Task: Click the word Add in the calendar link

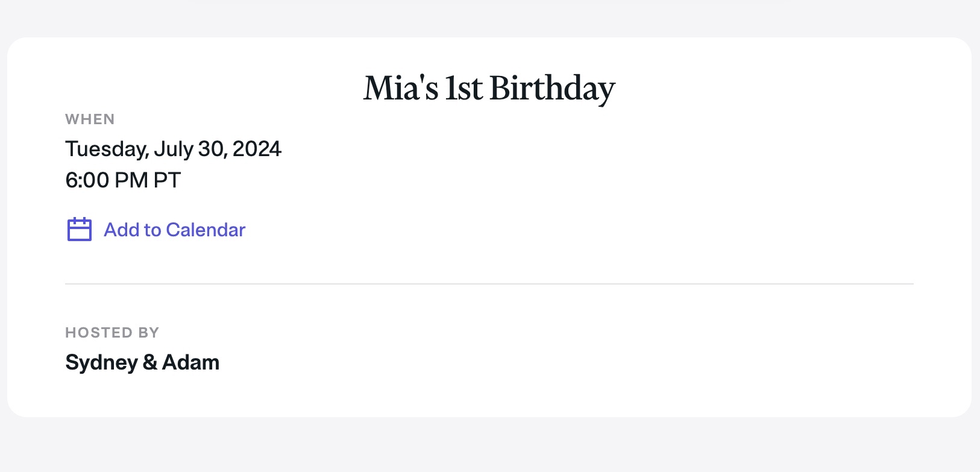Action: (x=122, y=230)
